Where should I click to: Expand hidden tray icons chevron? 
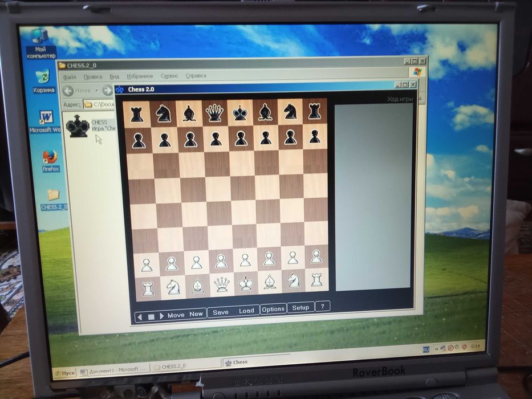coord(437,349)
